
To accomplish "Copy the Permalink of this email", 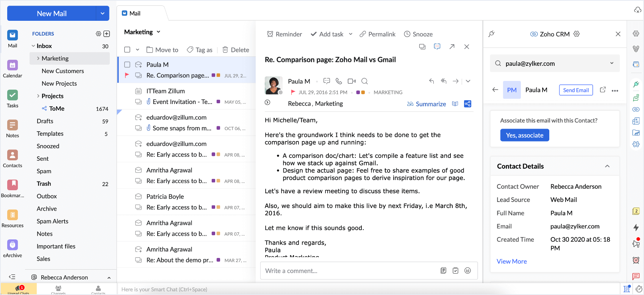I will coord(377,34).
